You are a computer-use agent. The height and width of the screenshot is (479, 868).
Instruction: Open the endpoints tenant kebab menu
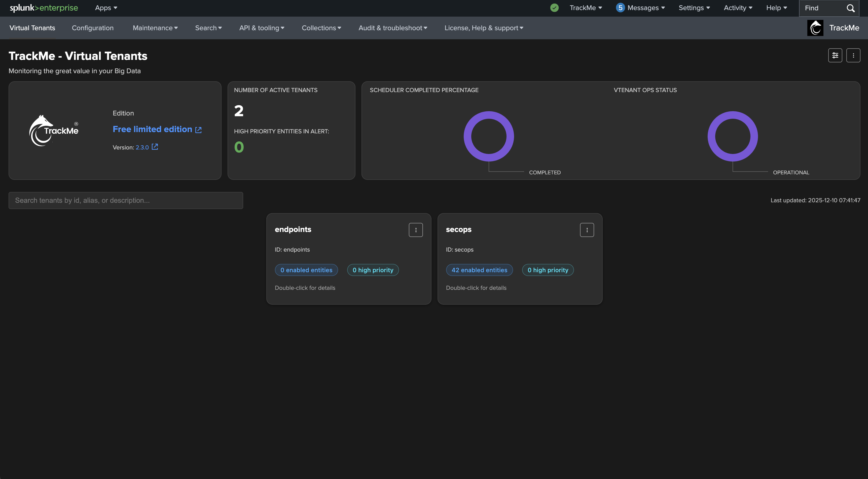point(416,230)
